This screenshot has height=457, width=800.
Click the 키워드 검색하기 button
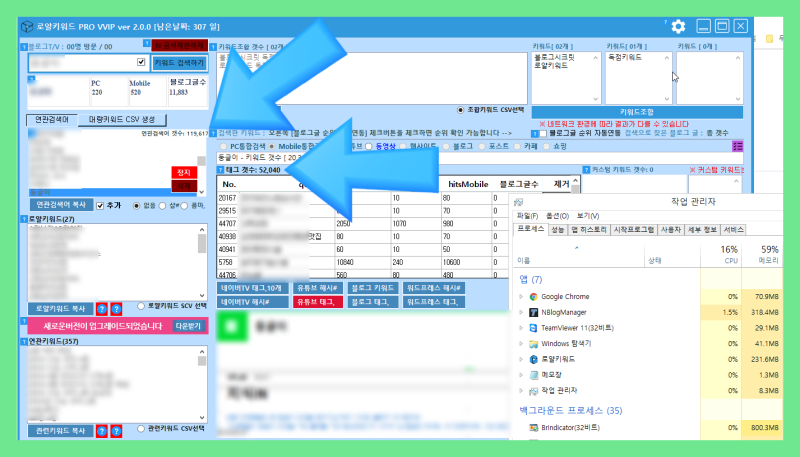tap(179, 63)
